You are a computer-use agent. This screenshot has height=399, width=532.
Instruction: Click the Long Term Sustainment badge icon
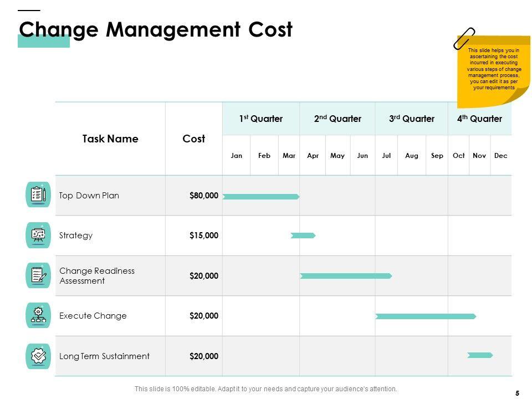38,356
